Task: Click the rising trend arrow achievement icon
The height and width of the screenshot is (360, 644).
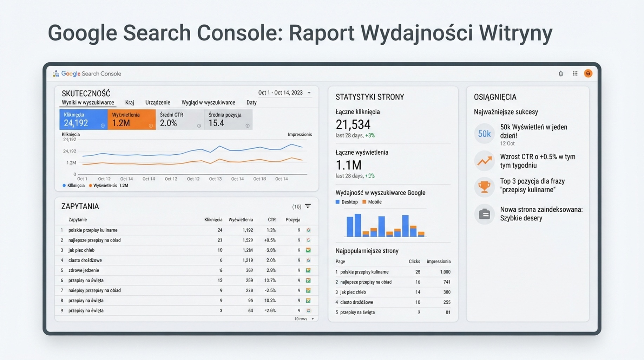Action: click(x=484, y=161)
